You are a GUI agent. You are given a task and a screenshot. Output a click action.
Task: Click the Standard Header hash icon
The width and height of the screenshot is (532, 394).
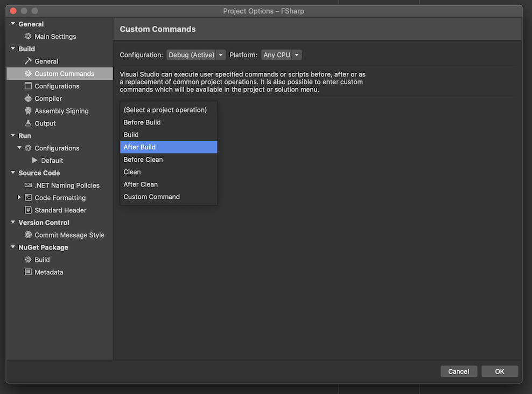click(28, 210)
